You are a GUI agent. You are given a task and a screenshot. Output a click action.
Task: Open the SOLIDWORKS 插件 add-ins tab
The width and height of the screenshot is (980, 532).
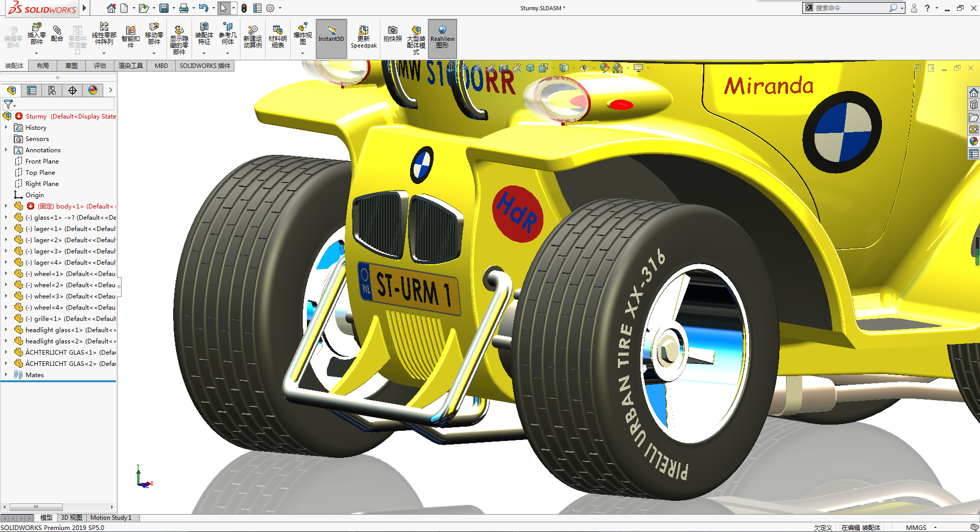(x=205, y=66)
